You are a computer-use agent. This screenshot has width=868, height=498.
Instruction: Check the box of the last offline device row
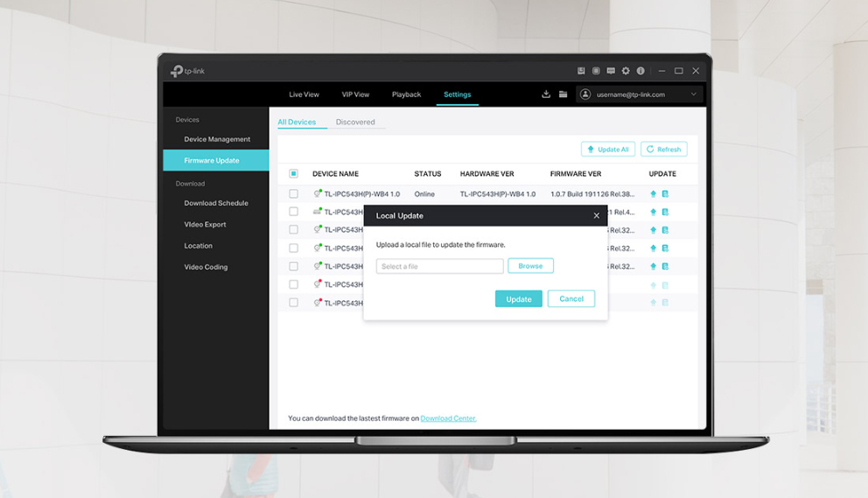[x=293, y=303]
